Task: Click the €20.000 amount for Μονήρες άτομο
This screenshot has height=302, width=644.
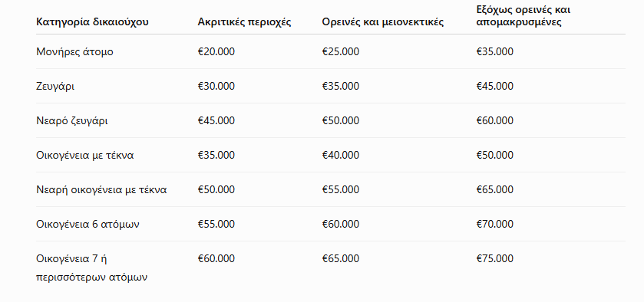Action: [216, 51]
